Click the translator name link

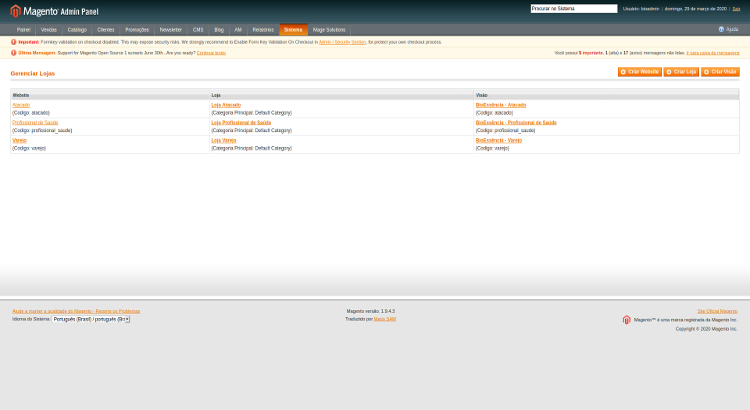(385, 319)
